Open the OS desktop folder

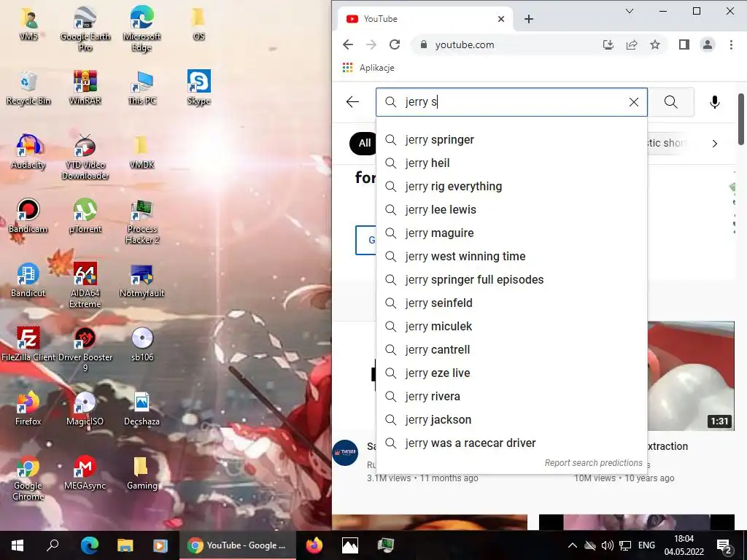point(198,24)
